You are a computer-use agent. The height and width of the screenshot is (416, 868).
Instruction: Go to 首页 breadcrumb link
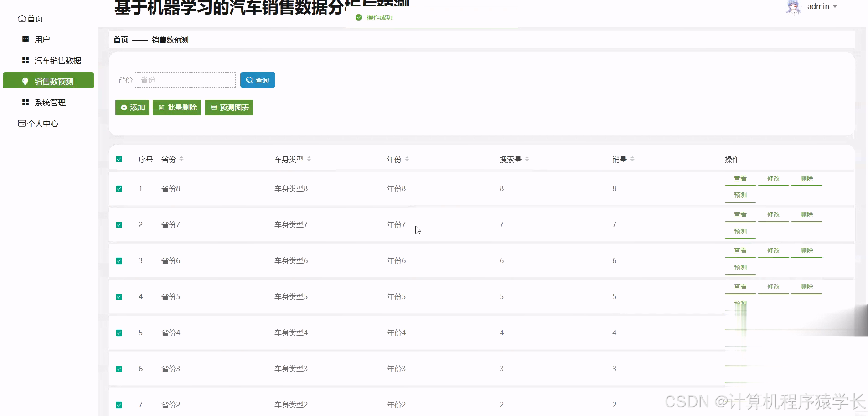(x=120, y=40)
